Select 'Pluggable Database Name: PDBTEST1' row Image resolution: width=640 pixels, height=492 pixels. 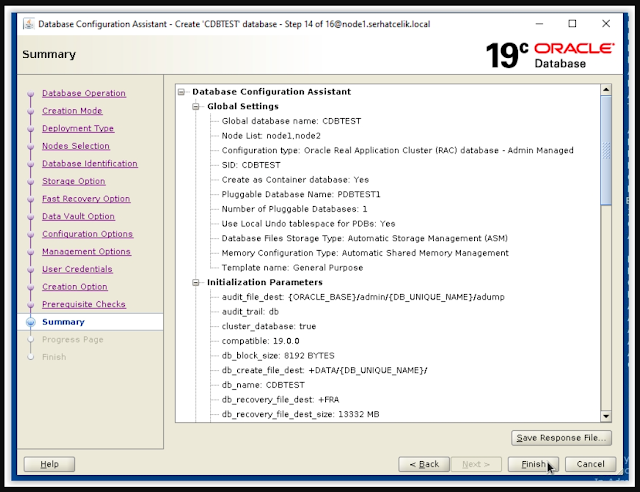(301, 194)
